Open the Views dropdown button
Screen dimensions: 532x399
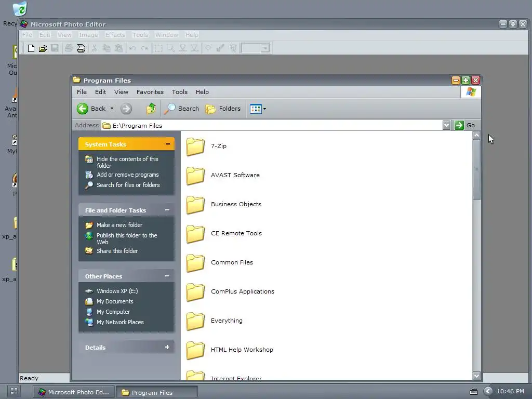(x=258, y=109)
